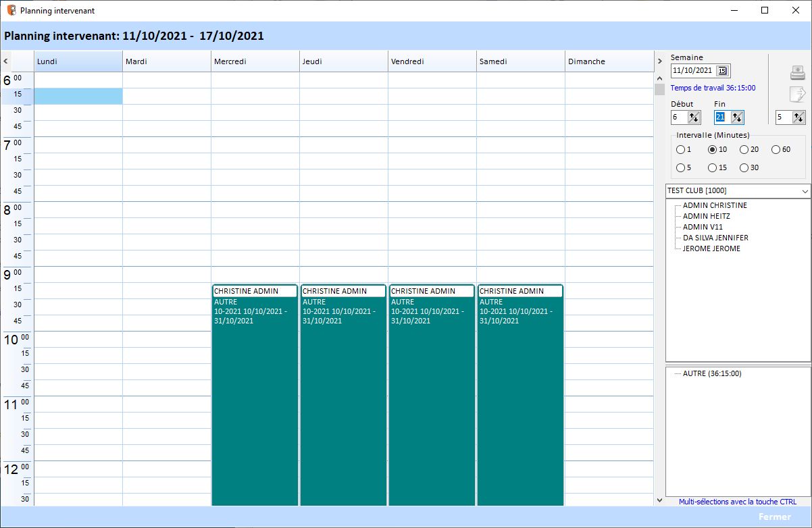812x528 pixels.
Task: Click the Début spinner up arrow
Action: (x=692, y=114)
